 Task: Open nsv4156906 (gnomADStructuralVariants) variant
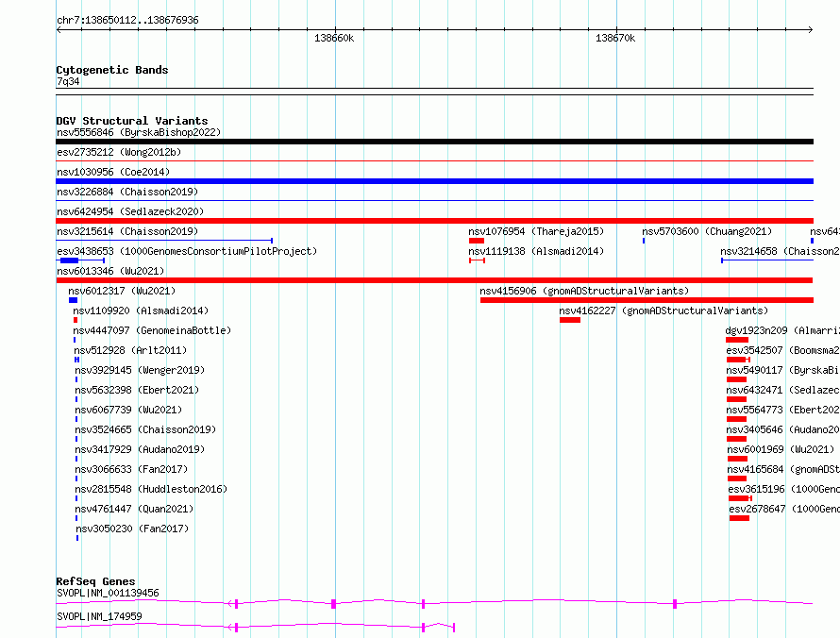pyautogui.click(x=584, y=291)
